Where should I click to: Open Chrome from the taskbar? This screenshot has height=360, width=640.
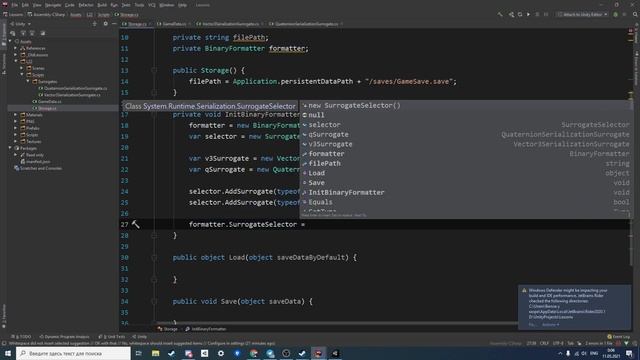pos(253,353)
